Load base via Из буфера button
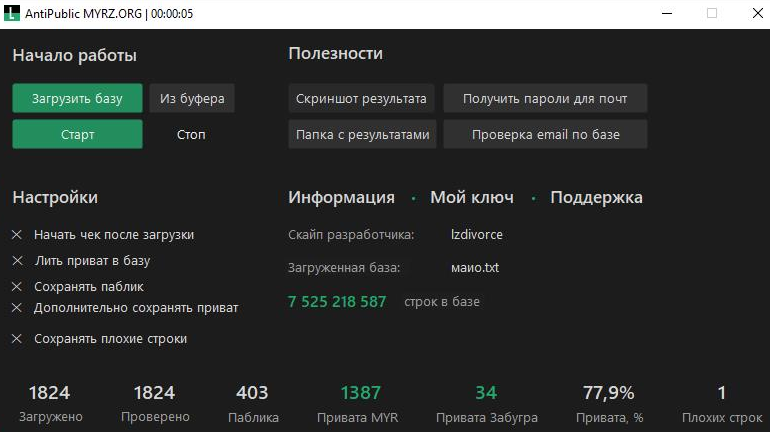 click(192, 98)
